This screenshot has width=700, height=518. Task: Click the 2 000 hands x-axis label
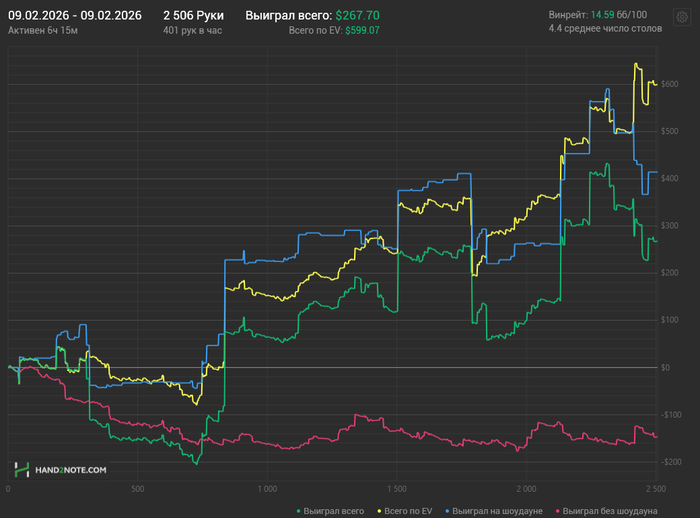pyautogui.click(x=526, y=489)
